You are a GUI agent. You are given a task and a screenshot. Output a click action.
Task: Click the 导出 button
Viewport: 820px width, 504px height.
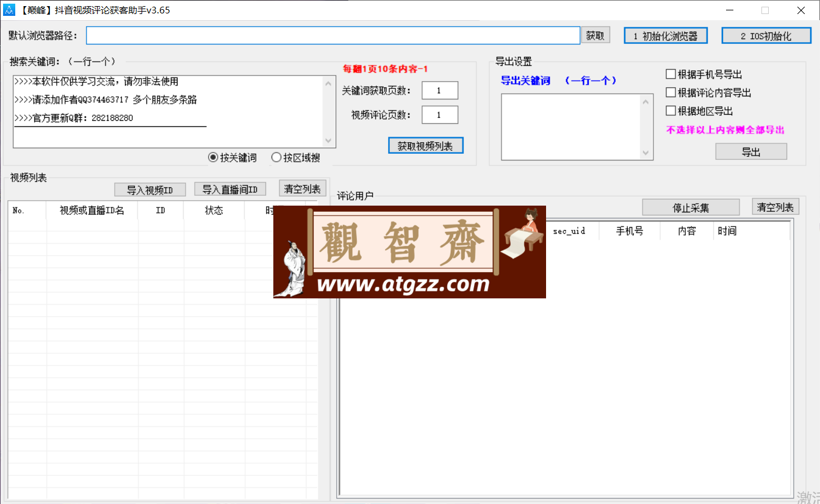[x=751, y=151]
